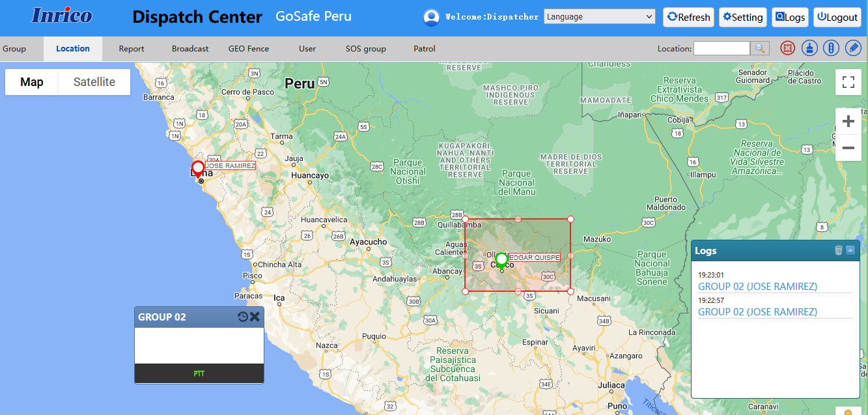Click the blue pencil edit icon
868x415 pixels.
pyautogui.click(x=853, y=48)
